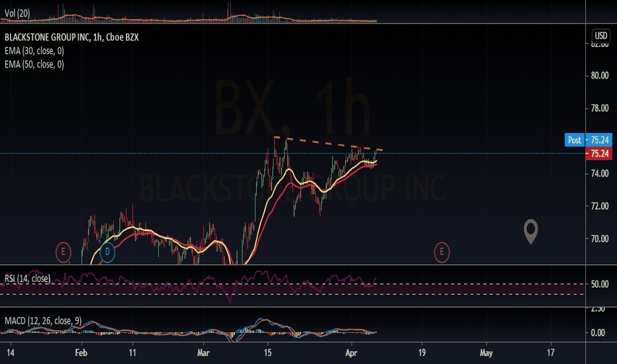Click the 80.00 price axis label
Image resolution: width=617 pixels, height=364 pixels.
click(x=600, y=75)
